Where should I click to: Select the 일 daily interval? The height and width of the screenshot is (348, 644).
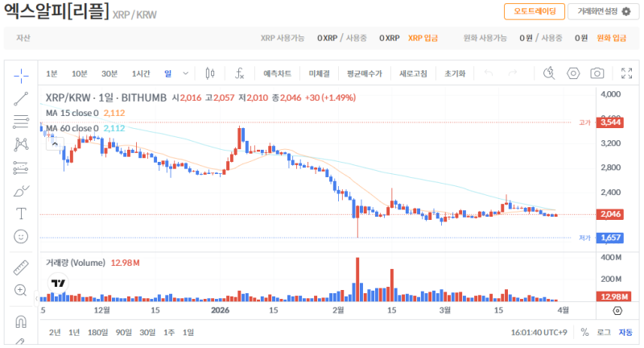168,73
